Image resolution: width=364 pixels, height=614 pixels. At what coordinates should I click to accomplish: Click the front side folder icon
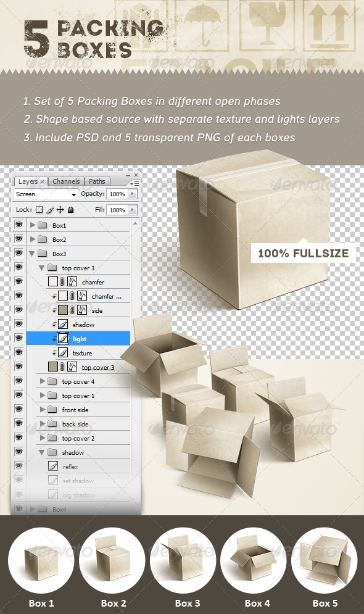52,410
